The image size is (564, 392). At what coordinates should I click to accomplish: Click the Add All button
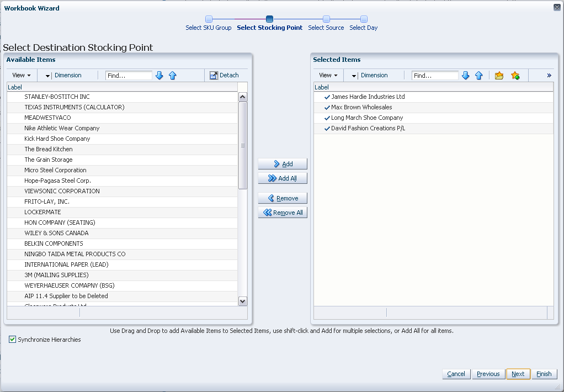click(283, 178)
